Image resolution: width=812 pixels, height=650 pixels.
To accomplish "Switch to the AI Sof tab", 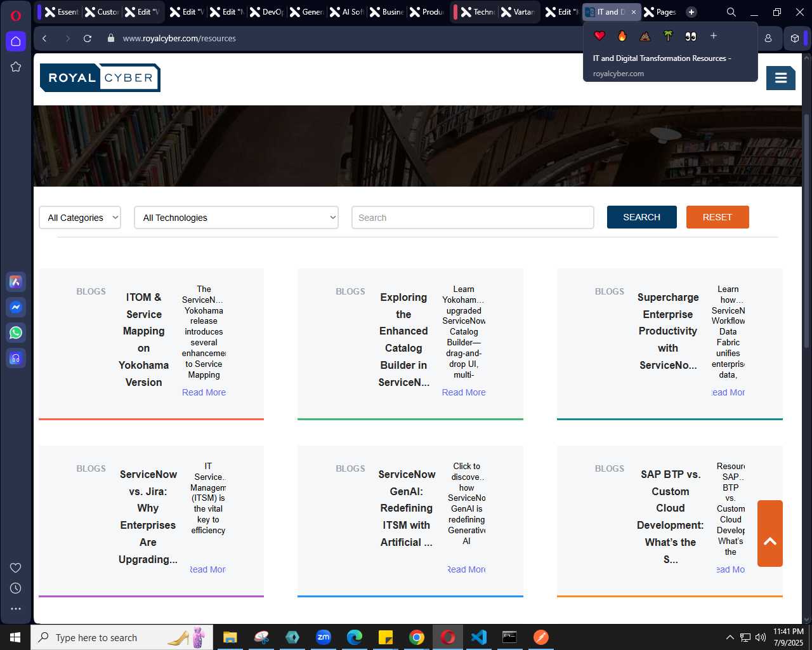I will [x=346, y=12].
